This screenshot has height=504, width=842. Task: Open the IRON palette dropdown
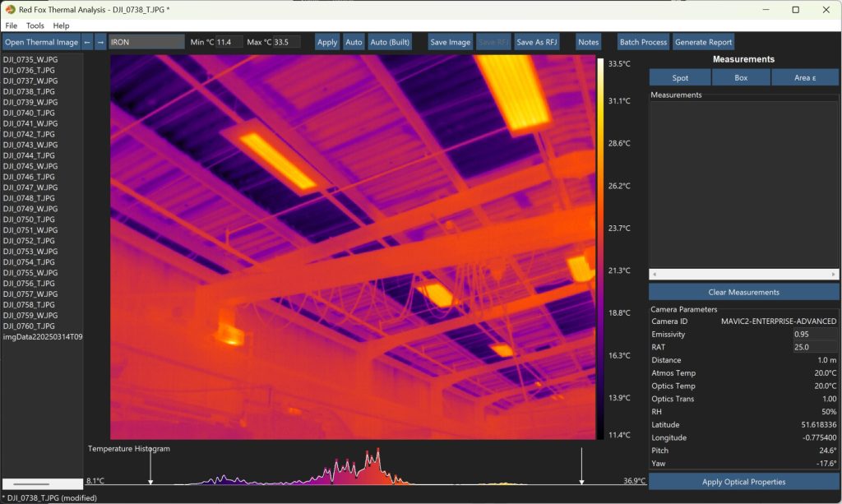(x=146, y=42)
